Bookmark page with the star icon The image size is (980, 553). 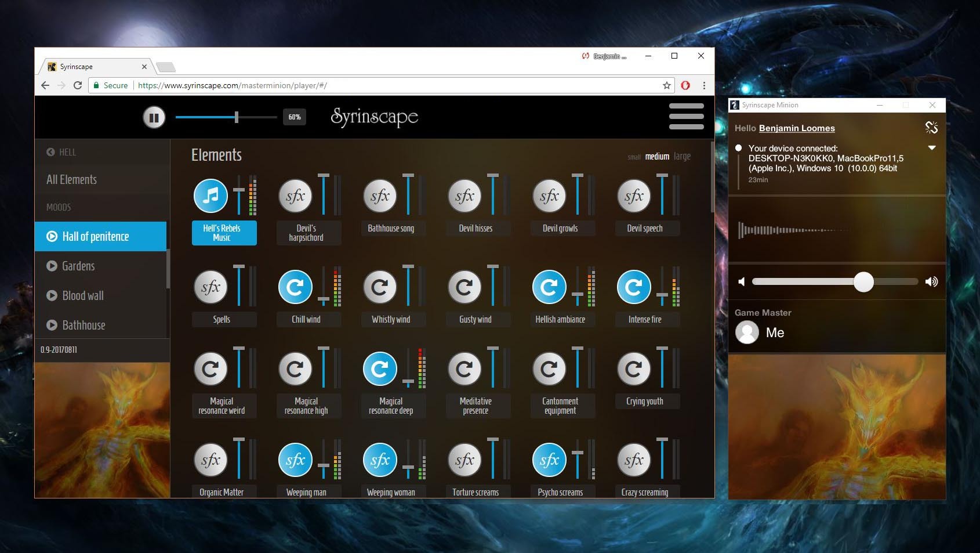(667, 85)
